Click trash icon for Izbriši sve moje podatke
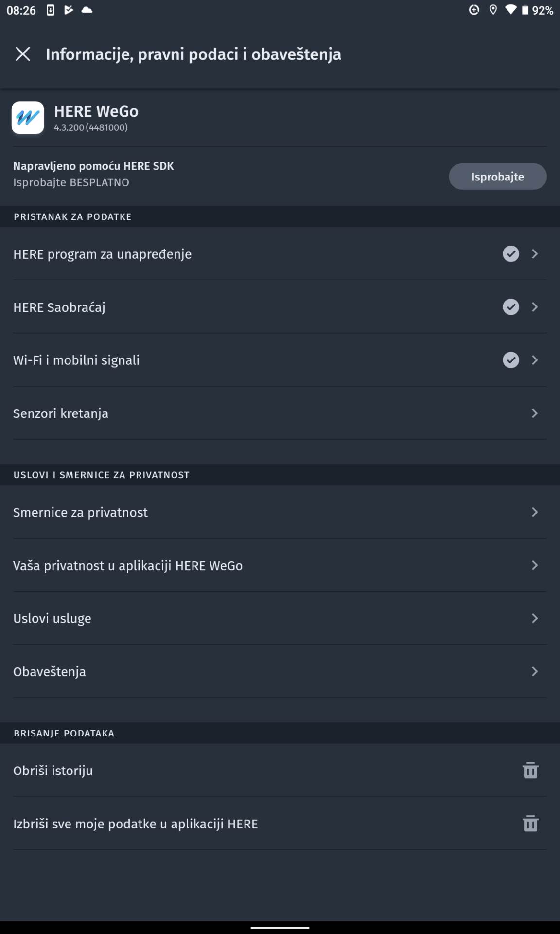The image size is (560, 934). (530, 824)
